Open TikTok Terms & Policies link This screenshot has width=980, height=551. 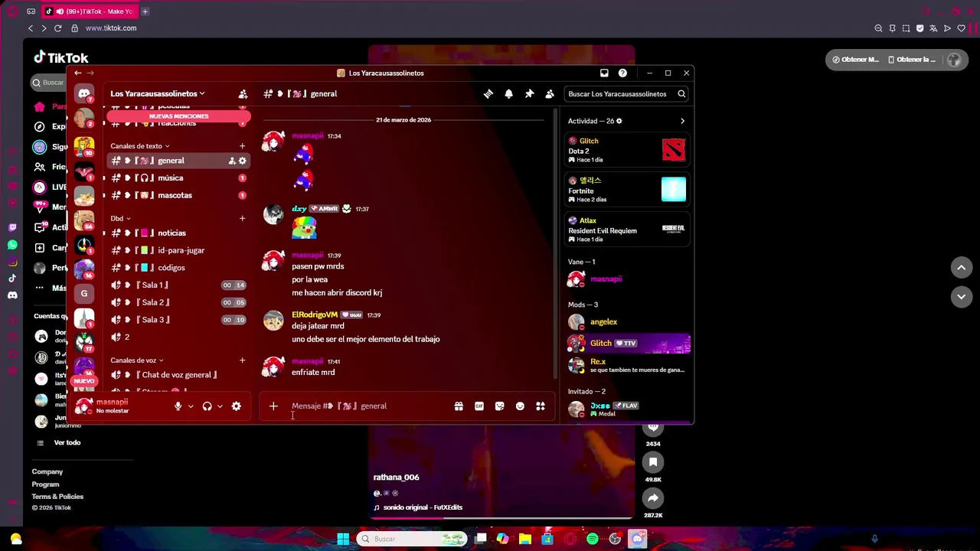(57, 497)
